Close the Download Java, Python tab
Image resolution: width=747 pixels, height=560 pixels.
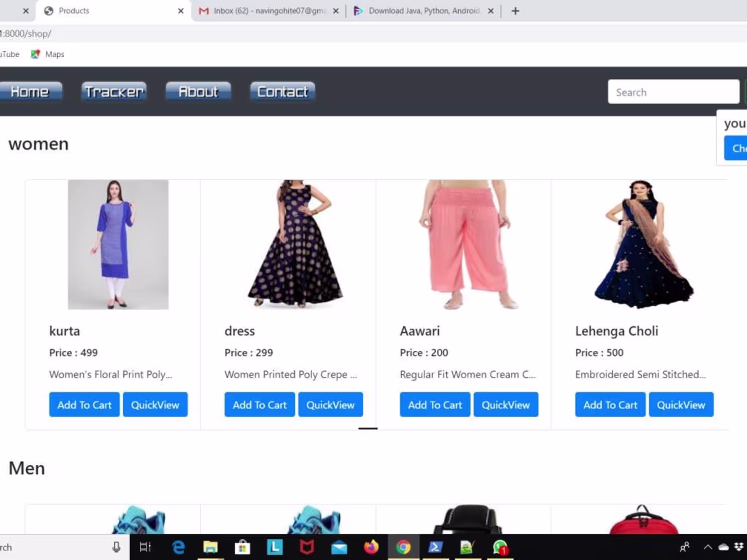click(491, 11)
